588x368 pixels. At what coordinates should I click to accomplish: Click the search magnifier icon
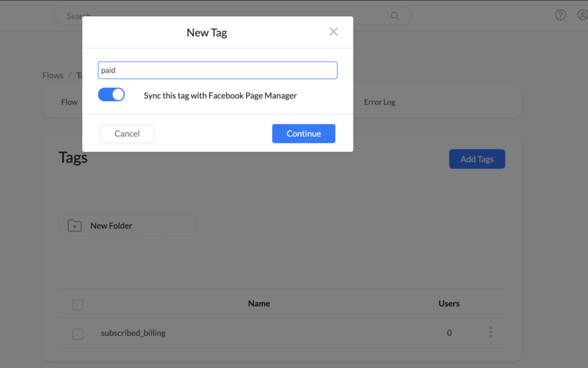click(x=395, y=16)
